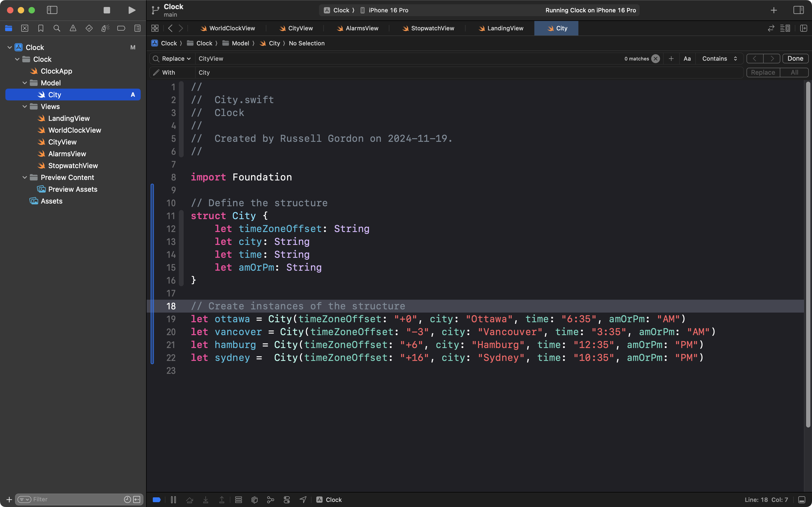Viewport: 812px width, 507px height.
Task: Click the Done button in find bar
Action: 795,59
